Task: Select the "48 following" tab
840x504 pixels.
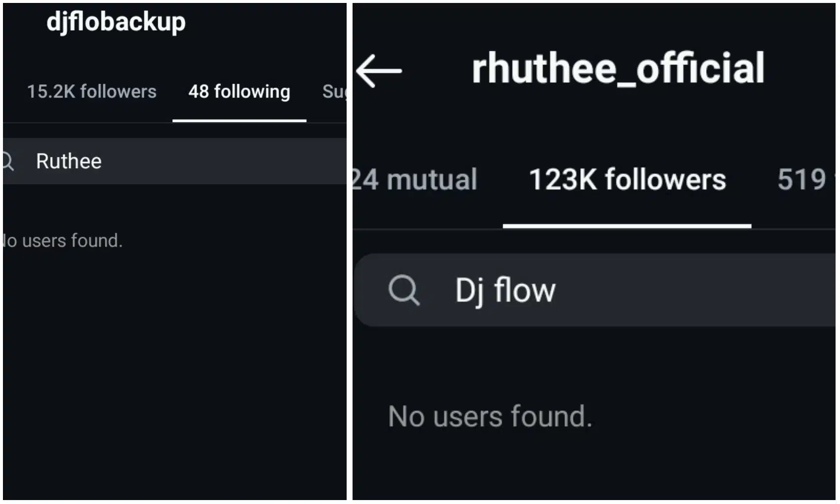Action: 239,92
